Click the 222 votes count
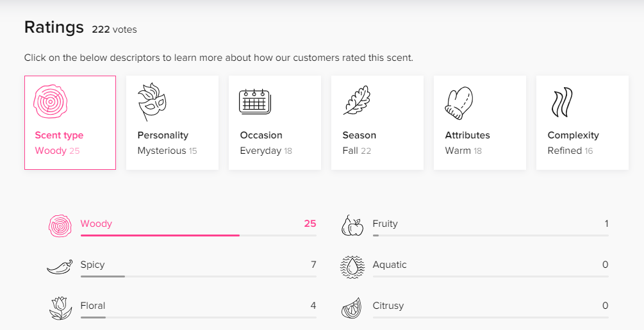The image size is (644, 330). 114,29
